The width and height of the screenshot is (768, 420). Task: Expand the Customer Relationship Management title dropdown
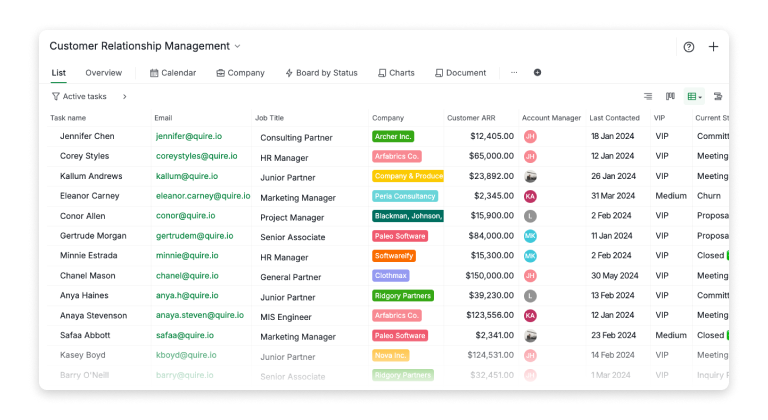click(x=238, y=47)
